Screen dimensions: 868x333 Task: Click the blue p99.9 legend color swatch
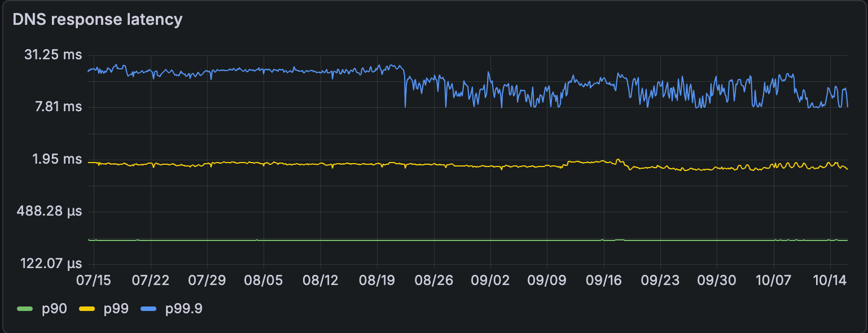pos(149,309)
